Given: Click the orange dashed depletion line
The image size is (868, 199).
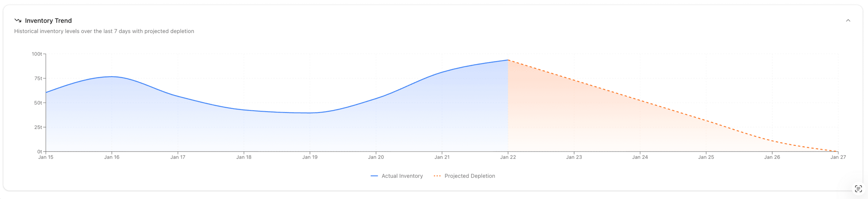Looking at the screenshot, I should click(674, 111).
